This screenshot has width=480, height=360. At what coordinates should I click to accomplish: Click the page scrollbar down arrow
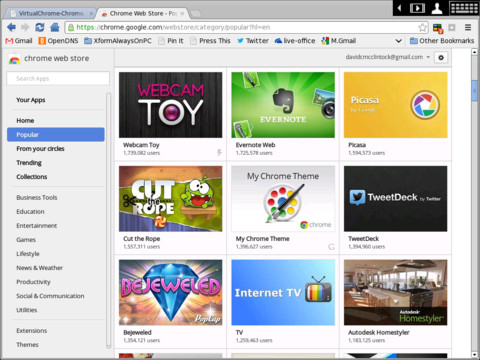pyautogui.click(x=475, y=355)
